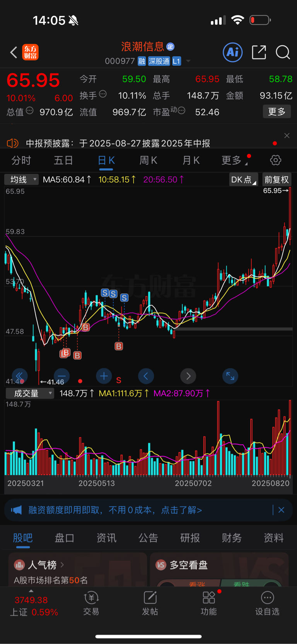Open the 东方财富 logo icon

pos(30,52)
